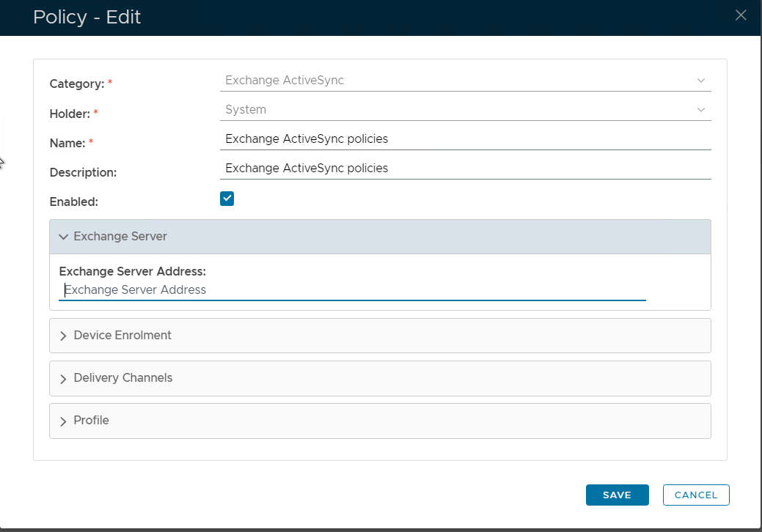Focus the Name text field
The width and height of the screenshot is (762, 532).
tap(465, 138)
